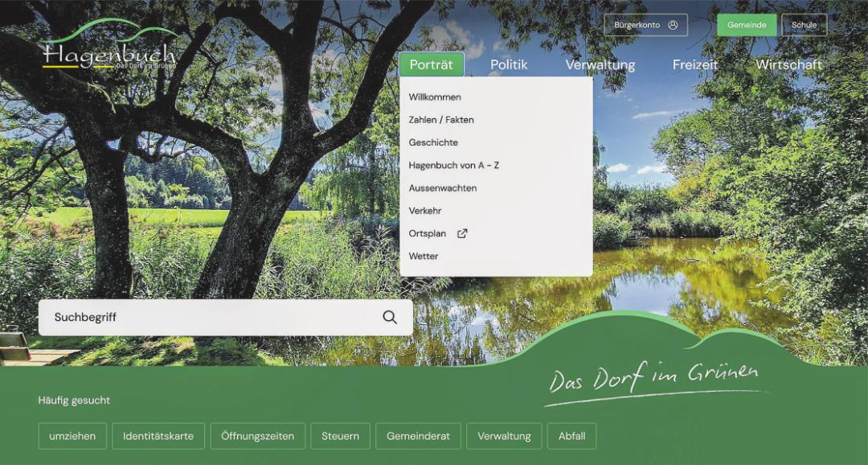Choose Geschichte in the dropdown
The width and height of the screenshot is (868, 465).
433,142
